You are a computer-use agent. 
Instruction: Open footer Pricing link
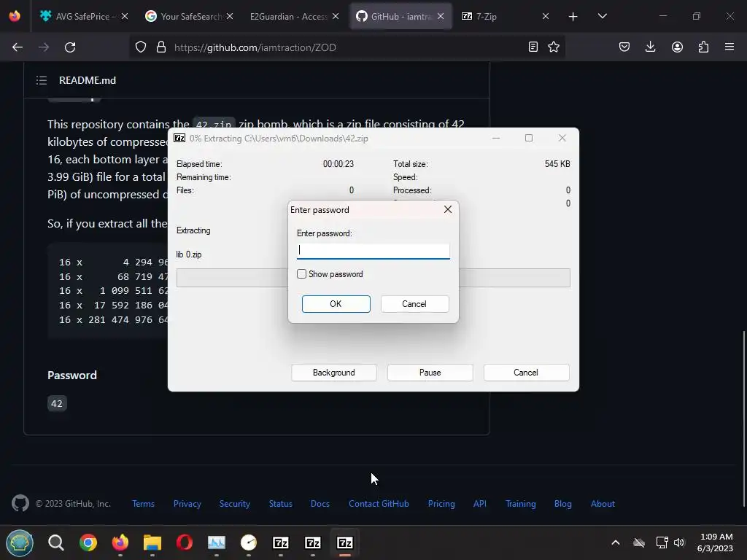pos(441,504)
